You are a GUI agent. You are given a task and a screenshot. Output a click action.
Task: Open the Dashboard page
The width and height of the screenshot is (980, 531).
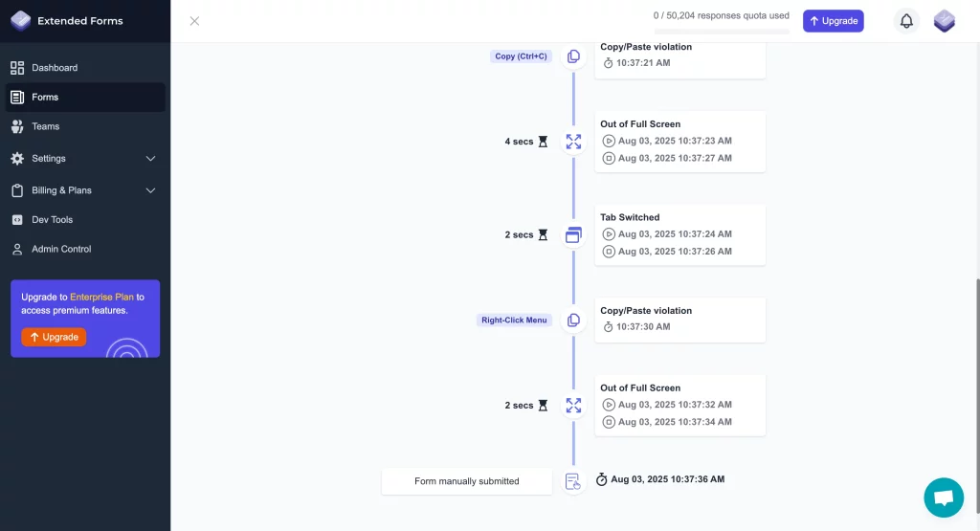tap(55, 68)
